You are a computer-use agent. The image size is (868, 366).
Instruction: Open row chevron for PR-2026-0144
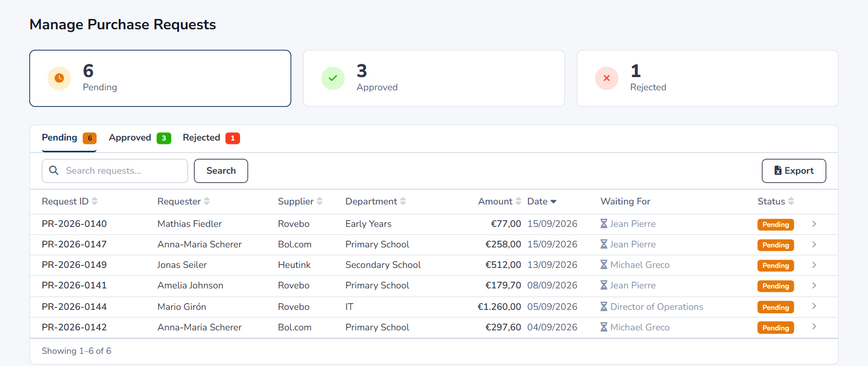(x=814, y=306)
